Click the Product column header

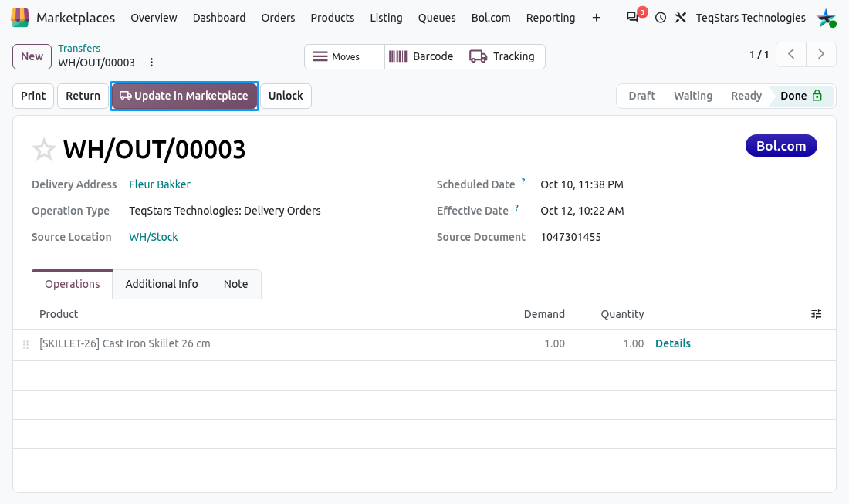pos(59,314)
